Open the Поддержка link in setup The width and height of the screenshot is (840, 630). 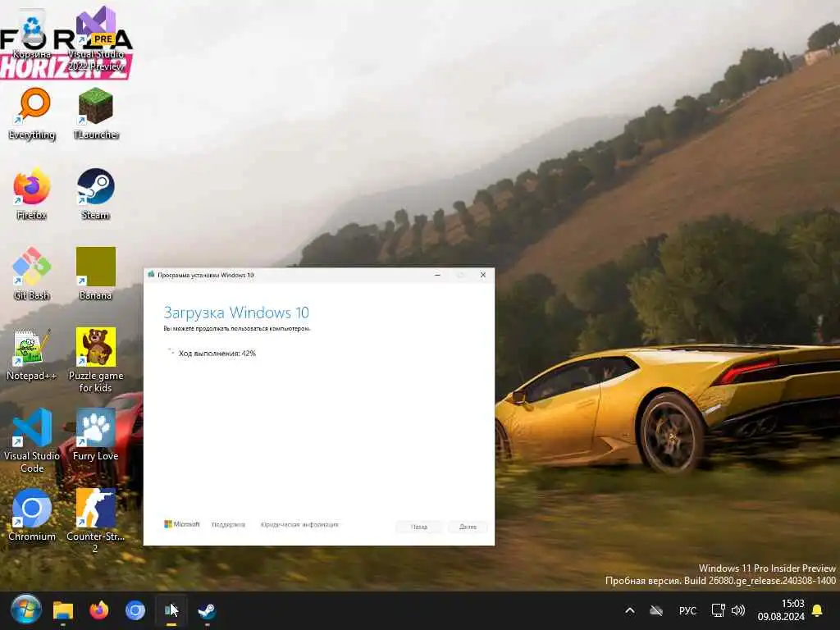228,524
